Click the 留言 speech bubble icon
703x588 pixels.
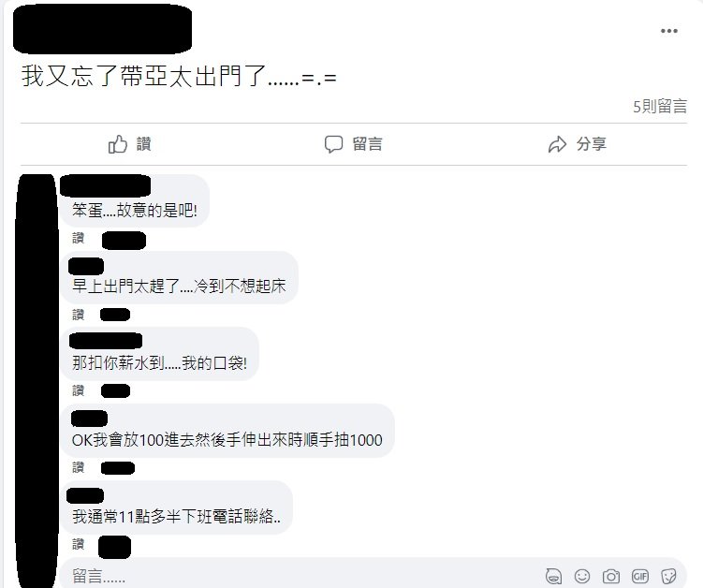coord(333,144)
